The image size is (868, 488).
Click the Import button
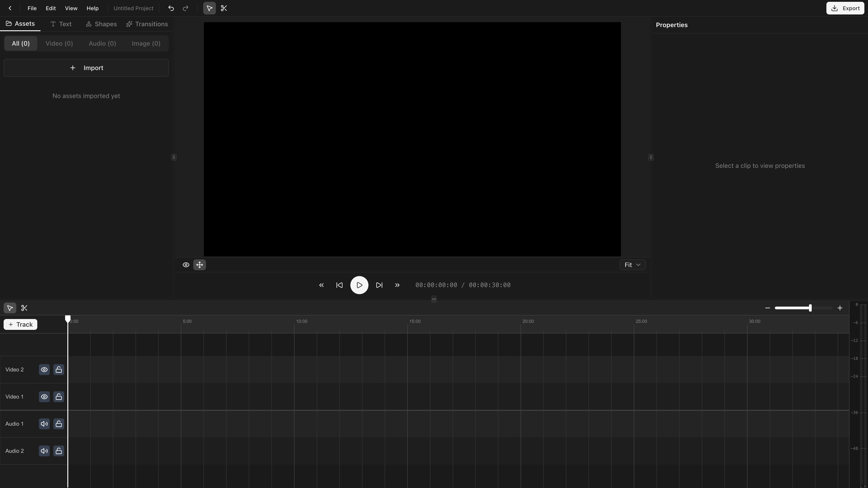tap(86, 68)
